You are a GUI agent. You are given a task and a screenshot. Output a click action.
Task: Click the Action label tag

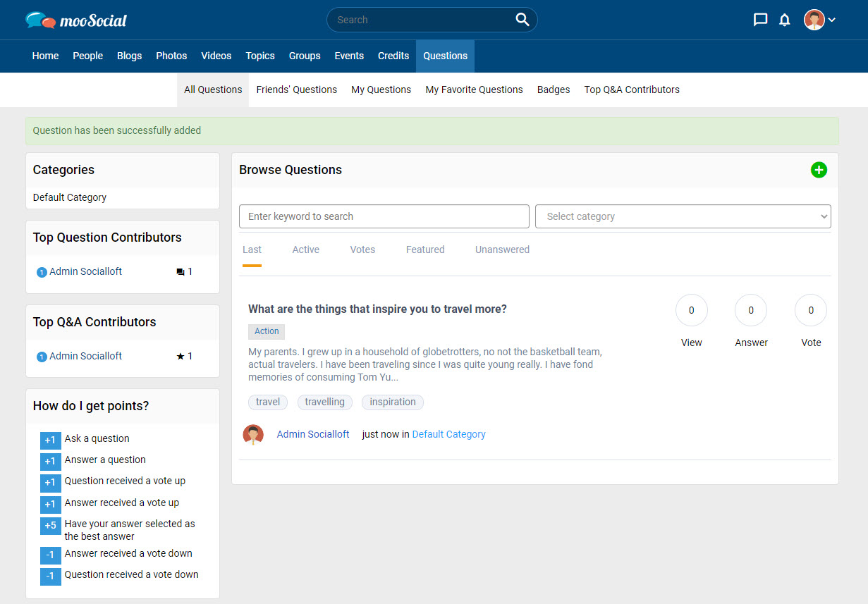click(x=267, y=331)
